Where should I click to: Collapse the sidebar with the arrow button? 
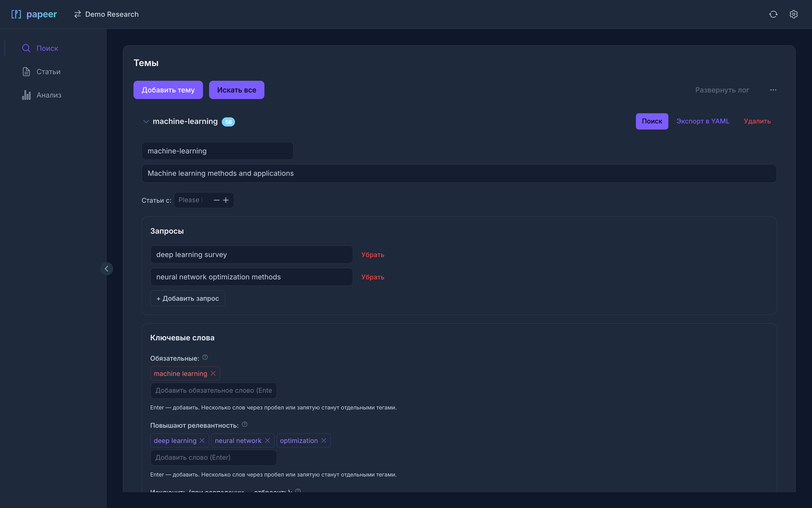click(106, 269)
